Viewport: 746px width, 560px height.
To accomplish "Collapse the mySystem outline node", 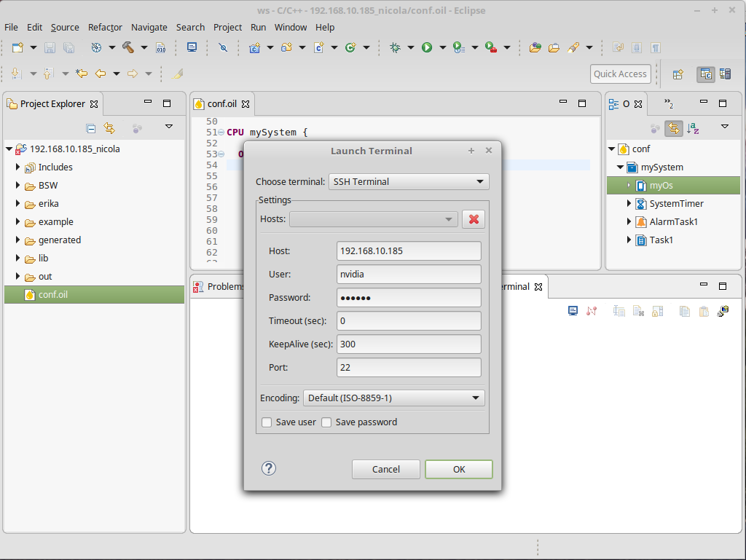I will 621,167.
